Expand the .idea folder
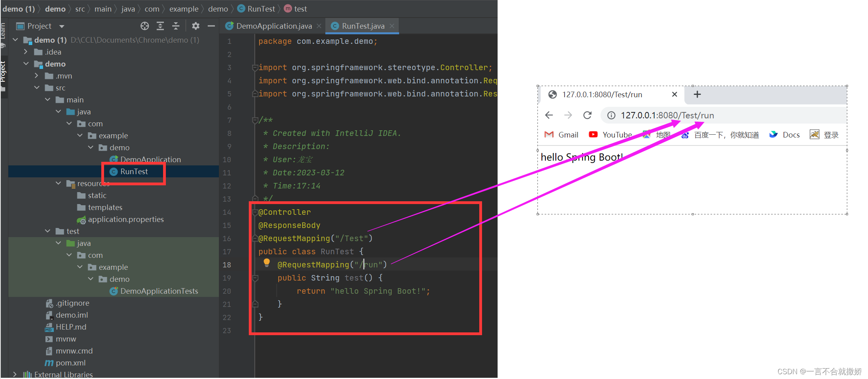Screen dimensions: 868x379 [26, 52]
